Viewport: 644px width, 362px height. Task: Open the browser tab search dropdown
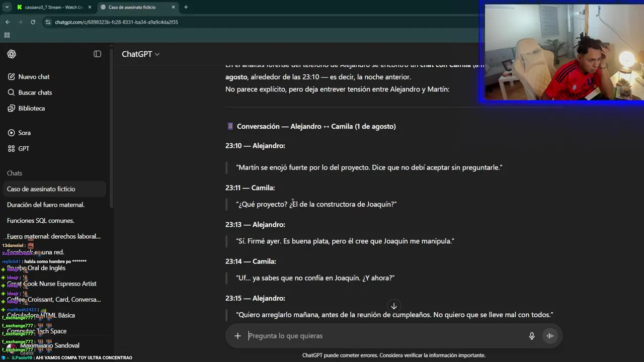(x=7, y=7)
